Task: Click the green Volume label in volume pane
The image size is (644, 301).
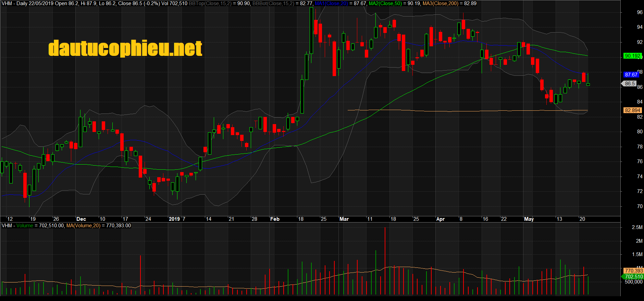Action: pyautogui.click(x=25, y=226)
